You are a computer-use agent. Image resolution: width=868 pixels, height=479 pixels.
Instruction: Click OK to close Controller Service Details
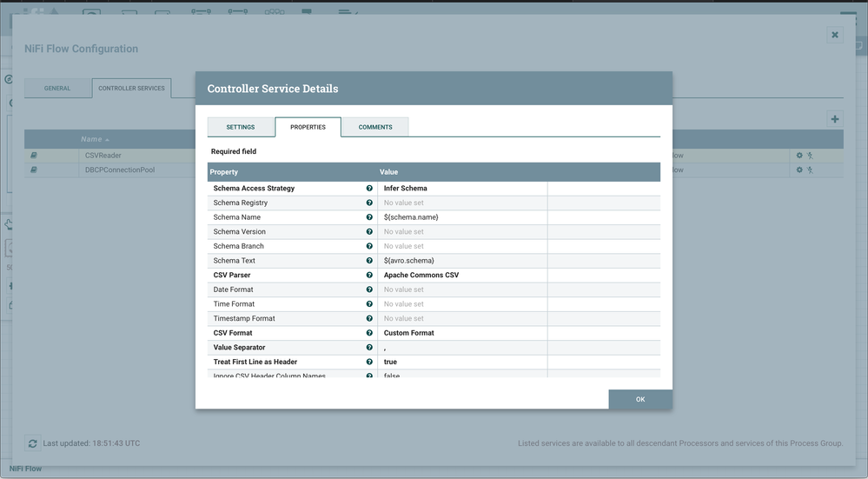(640, 399)
